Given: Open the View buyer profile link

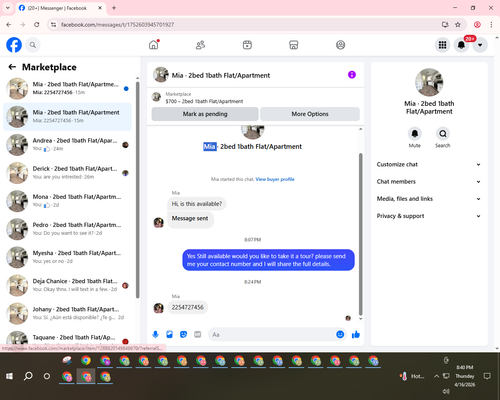Looking at the screenshot, I should [x=275, y=179].
